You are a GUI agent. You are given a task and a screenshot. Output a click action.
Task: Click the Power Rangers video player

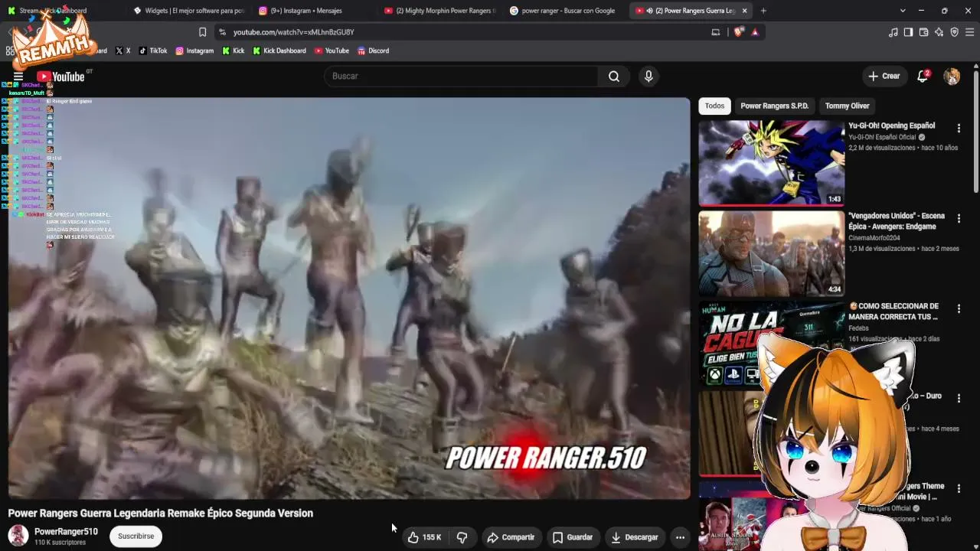coord(349,298)
